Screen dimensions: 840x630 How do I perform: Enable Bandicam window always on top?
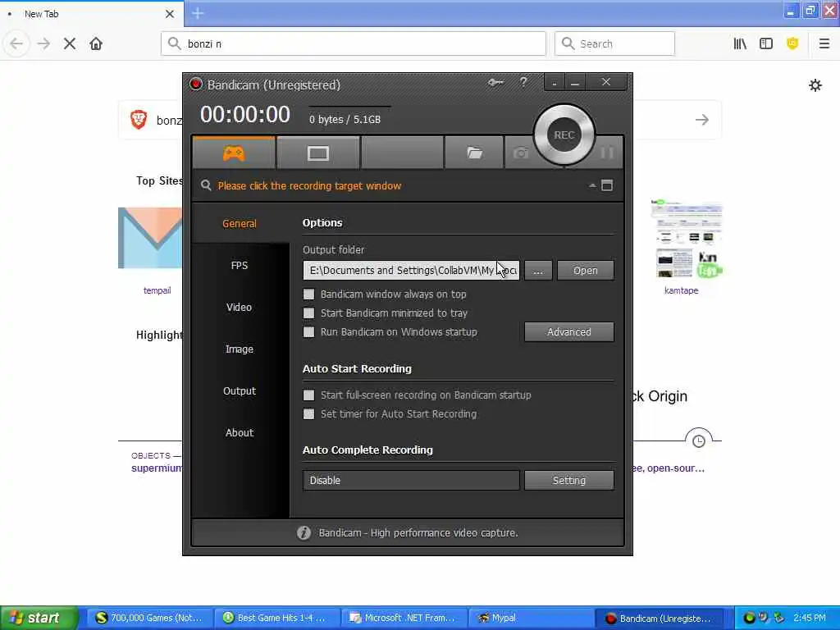click(x=308, y=294)
